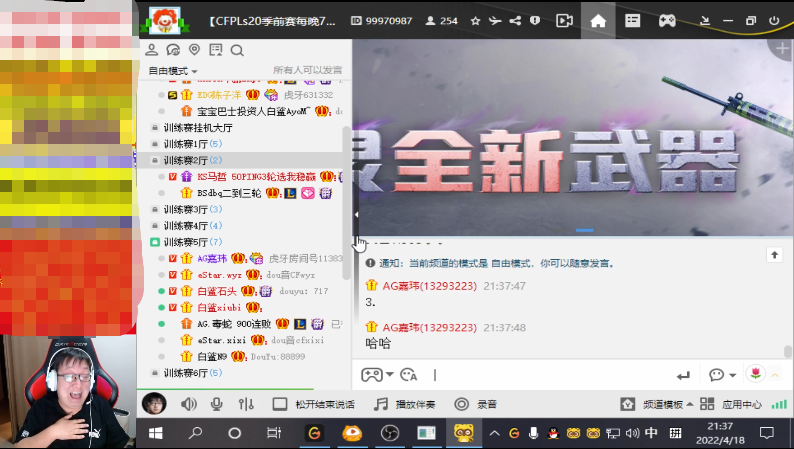Select user EDG陈子洋 in list
This screenshot has width=794, height=449.
click(219, 95)
